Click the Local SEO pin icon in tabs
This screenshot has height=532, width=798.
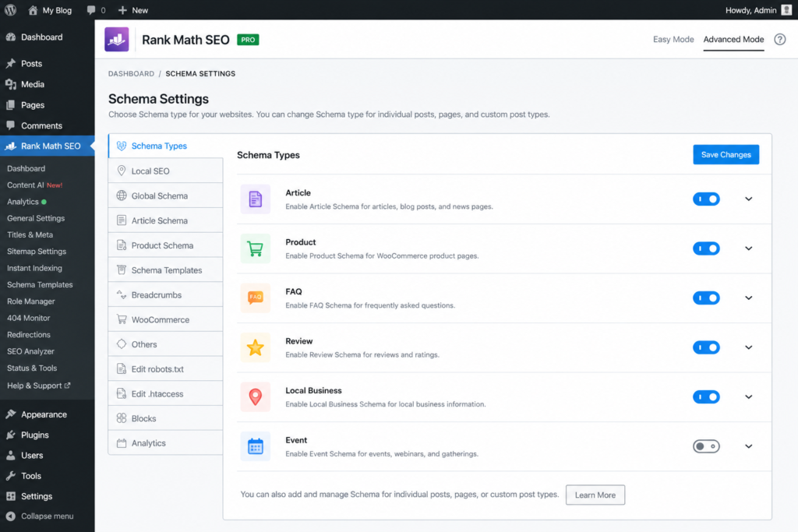tap(121, 171)
